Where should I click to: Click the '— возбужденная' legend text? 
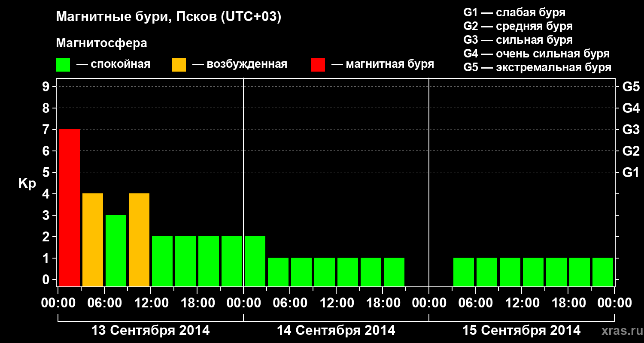pyautogui.click(x=240, y=65)
